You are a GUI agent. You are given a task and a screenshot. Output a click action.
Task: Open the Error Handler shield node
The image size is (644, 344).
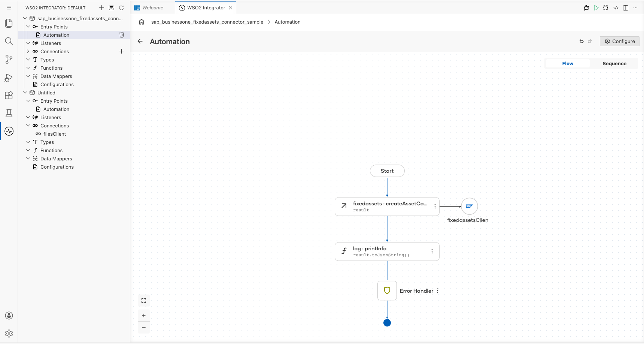click(x=387, y=290)
